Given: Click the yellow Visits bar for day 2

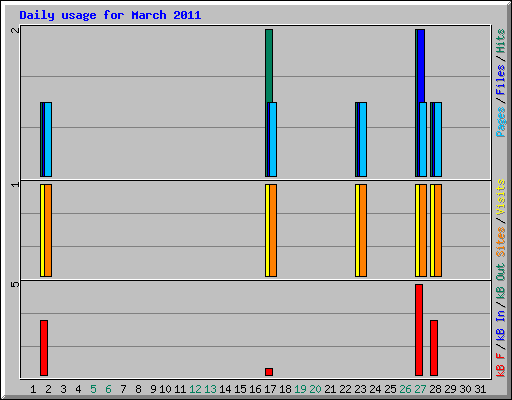Looking at the screenshot, I should pyautogui.click(x=42, y=230).
